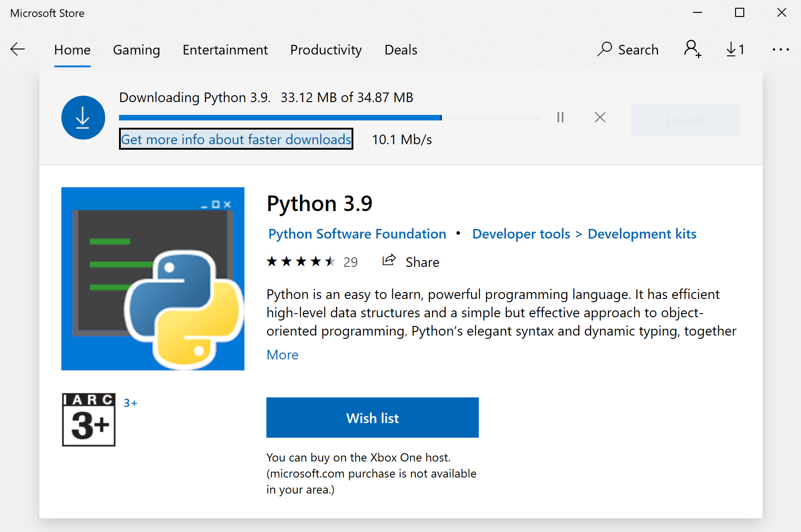801x532 pixels.
Task: Pause the Python 3.9 download
Action: (560, 118)
